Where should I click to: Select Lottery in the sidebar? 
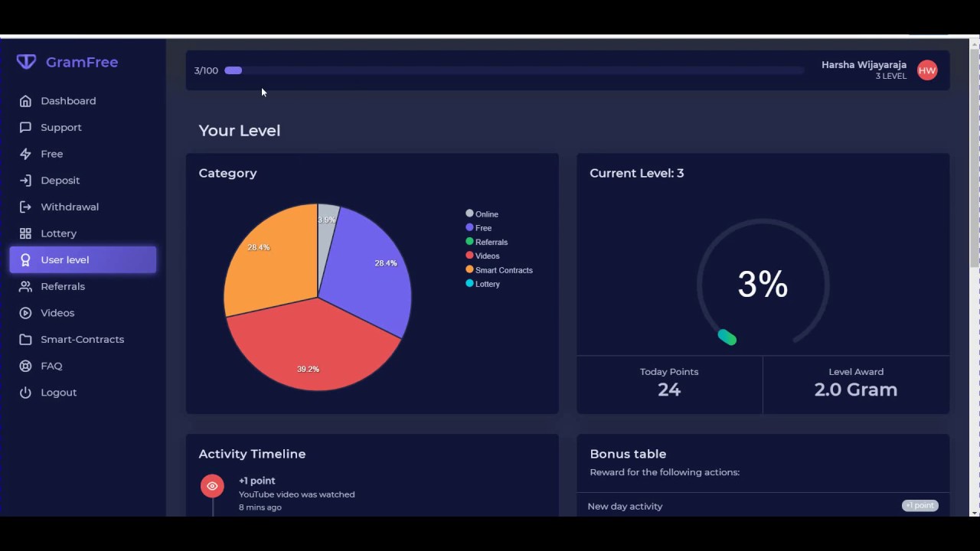[x=83, y=233]
